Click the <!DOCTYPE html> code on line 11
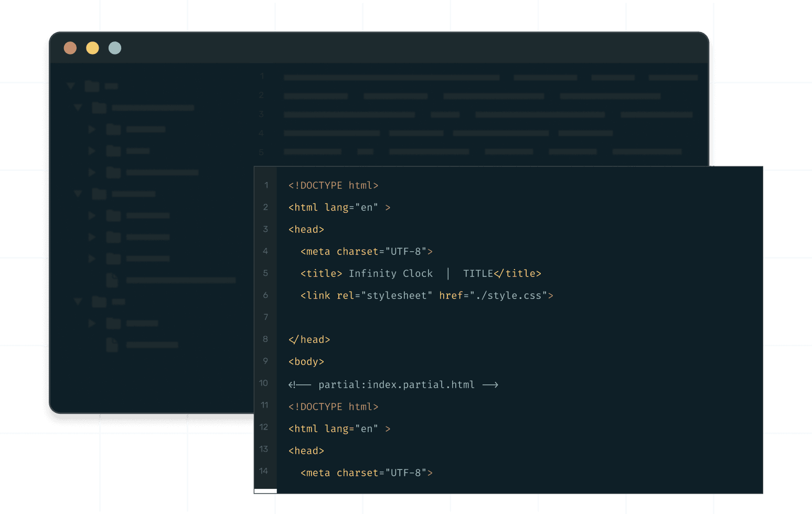Screen dimensions: 812x514 (333, 407)
